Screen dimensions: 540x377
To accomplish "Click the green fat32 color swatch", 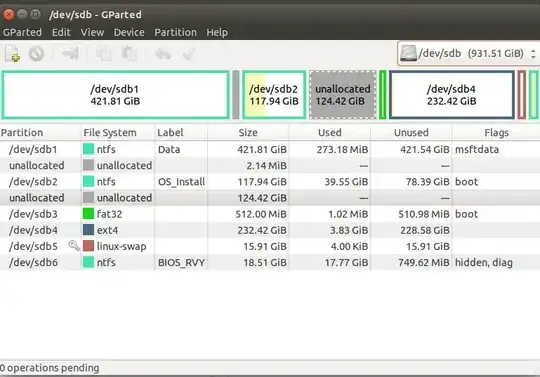I will click(89, 214).
